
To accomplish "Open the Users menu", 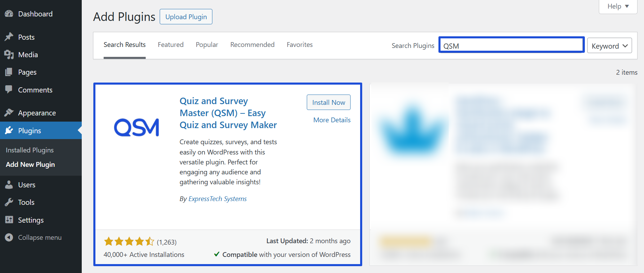I will coord(41,185).
